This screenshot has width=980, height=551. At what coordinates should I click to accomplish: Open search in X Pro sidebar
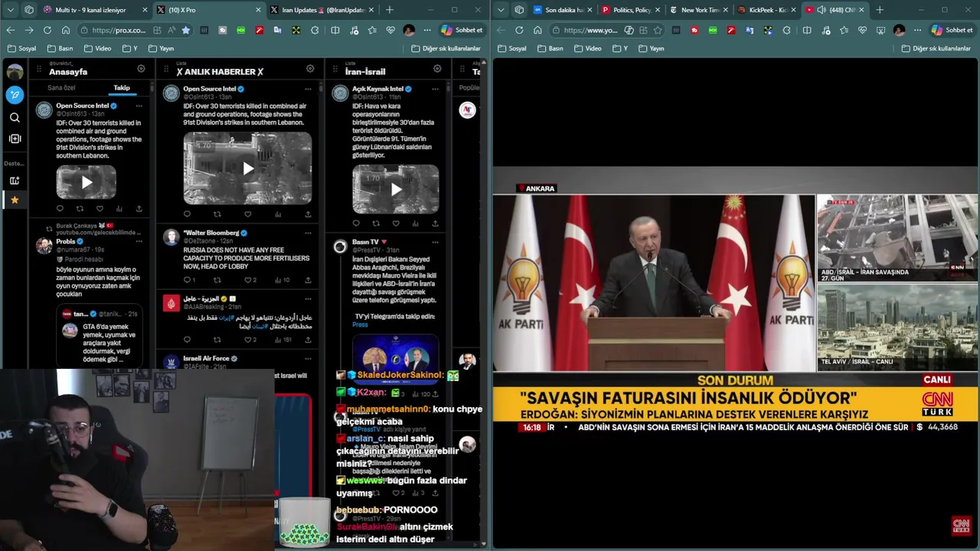(15, 118)
